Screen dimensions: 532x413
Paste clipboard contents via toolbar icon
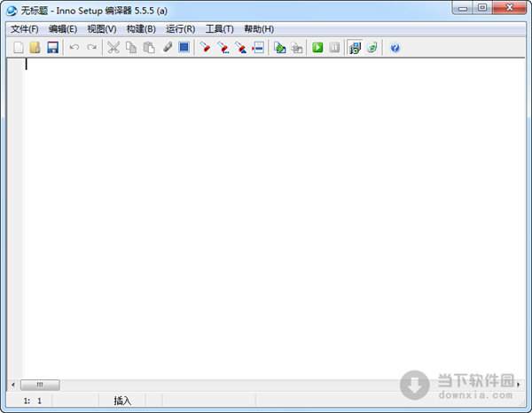[x=149, y=48]
